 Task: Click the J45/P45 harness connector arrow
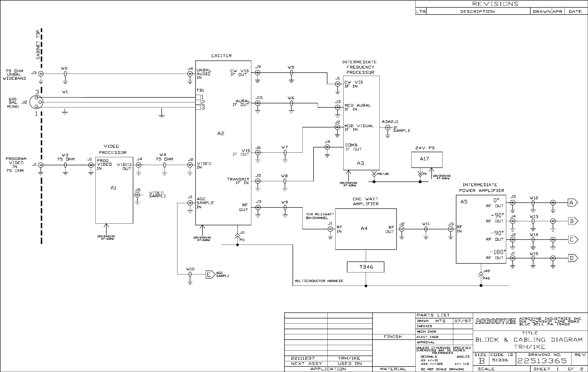point(481,275)
